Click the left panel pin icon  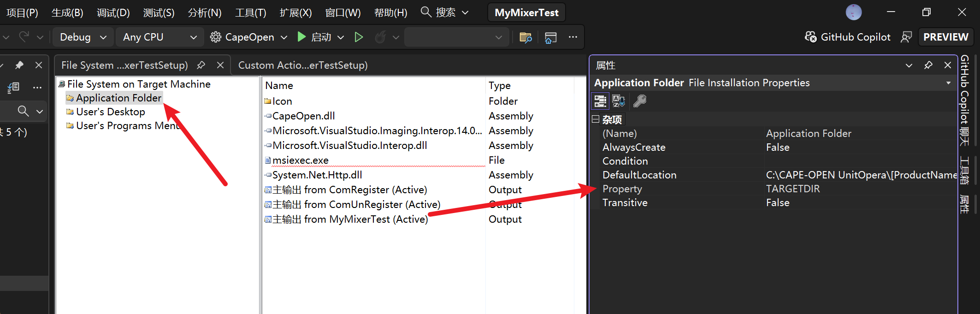click(x=19, y=65)
